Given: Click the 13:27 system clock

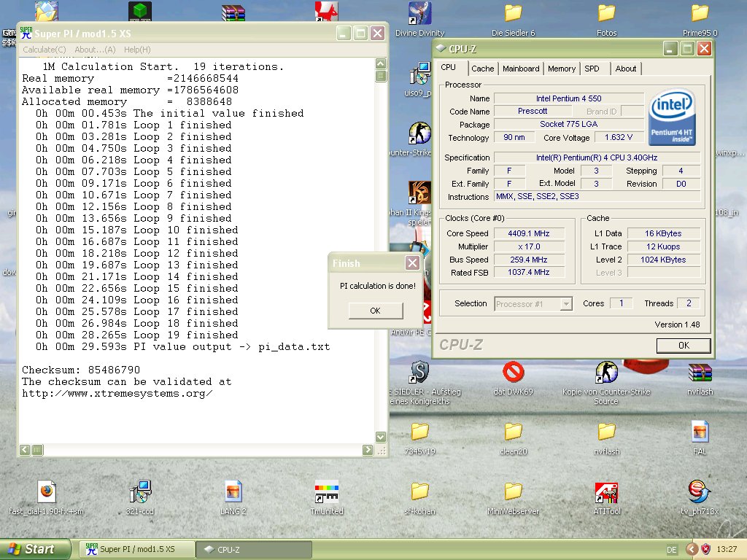Looking at the screenshot, I should tap(727, 549).
